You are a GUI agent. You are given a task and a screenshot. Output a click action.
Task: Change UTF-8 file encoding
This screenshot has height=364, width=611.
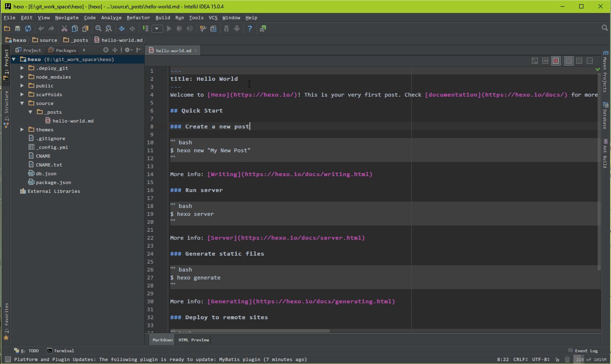[541, 359]
